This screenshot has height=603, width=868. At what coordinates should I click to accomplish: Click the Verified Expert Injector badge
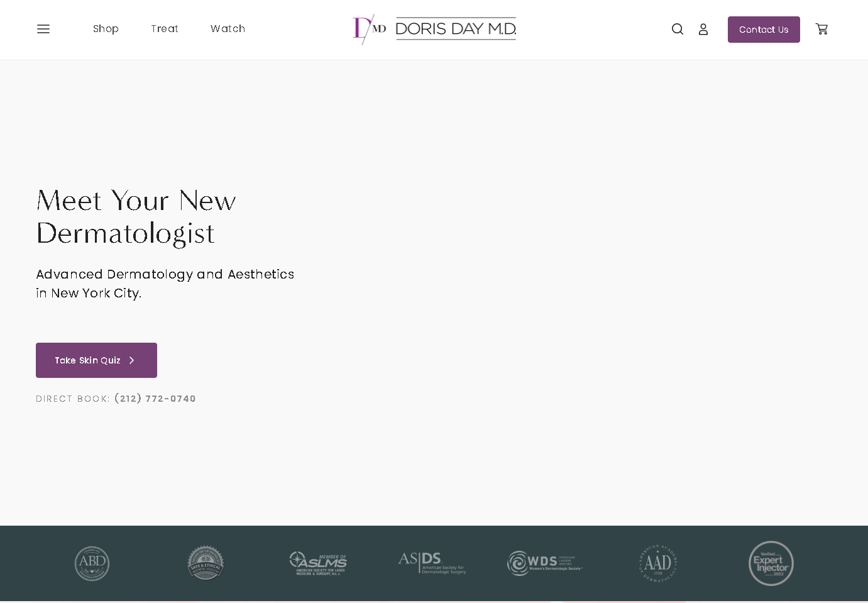771,563
